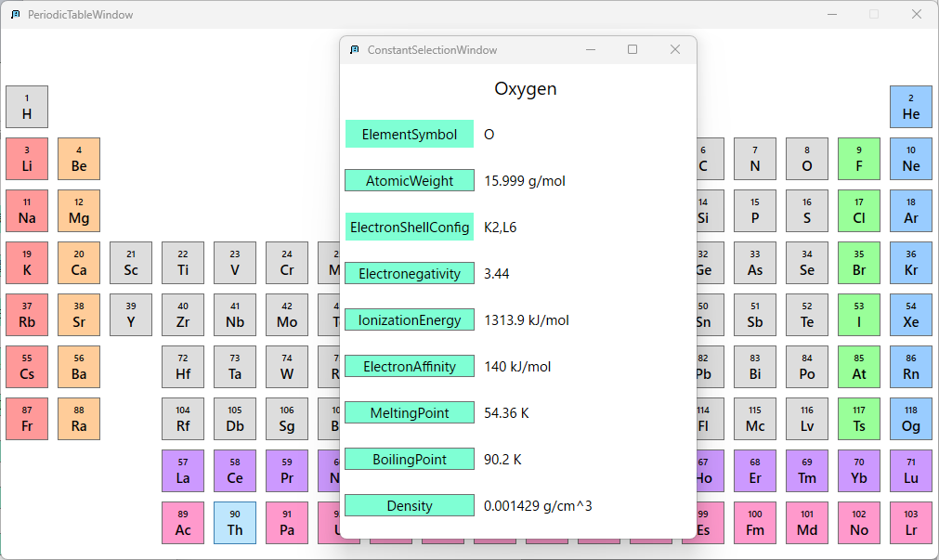This screenshot has width=939, height=560.
Task: Click Chlorine (Cl) element tile
Action: click(x=859, y=211)
